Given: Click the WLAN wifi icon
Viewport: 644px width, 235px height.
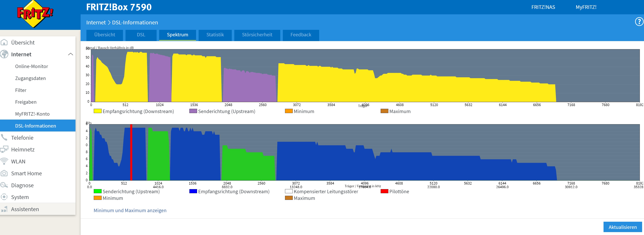Looking at the screenshot, I should [4, 161].
